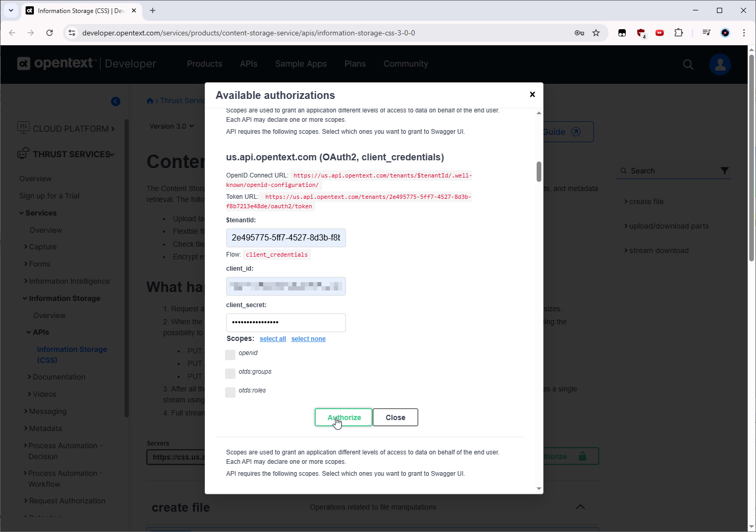756x532 pixels.
Task: Collapse Information Storage in sidebar
Action: [x=61, y=298]
